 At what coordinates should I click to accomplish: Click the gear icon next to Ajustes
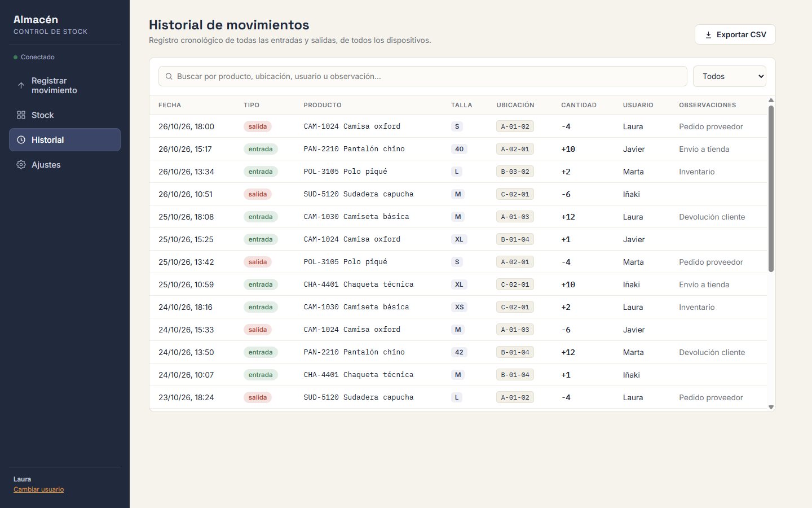21,165
